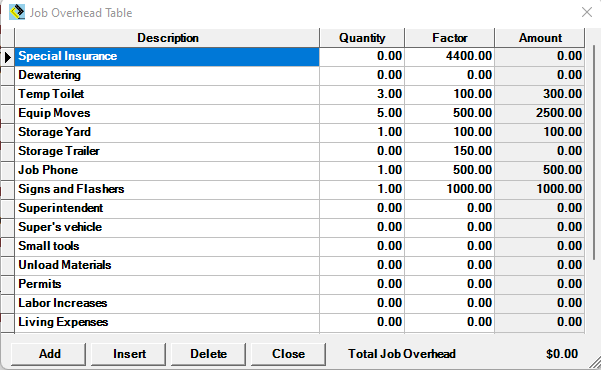Select the Living Expenses description cell

(x=167, y=322)
